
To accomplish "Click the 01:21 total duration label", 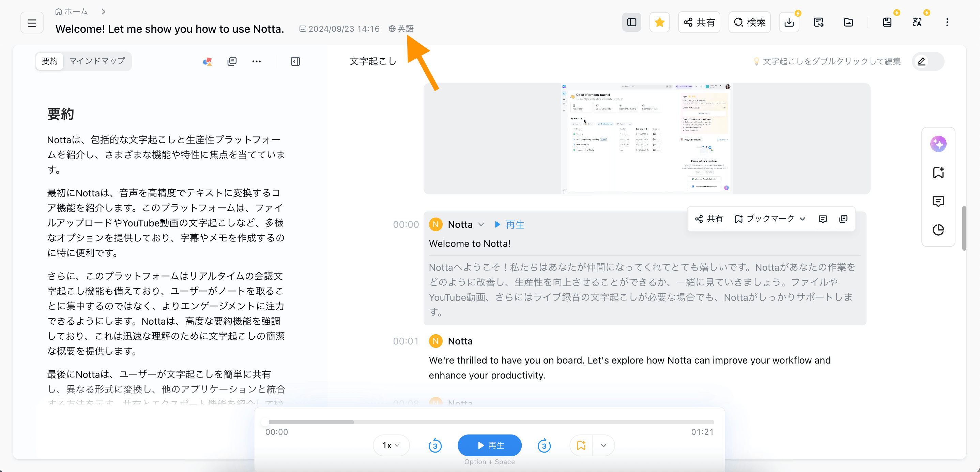I will (x=702, y=432).
